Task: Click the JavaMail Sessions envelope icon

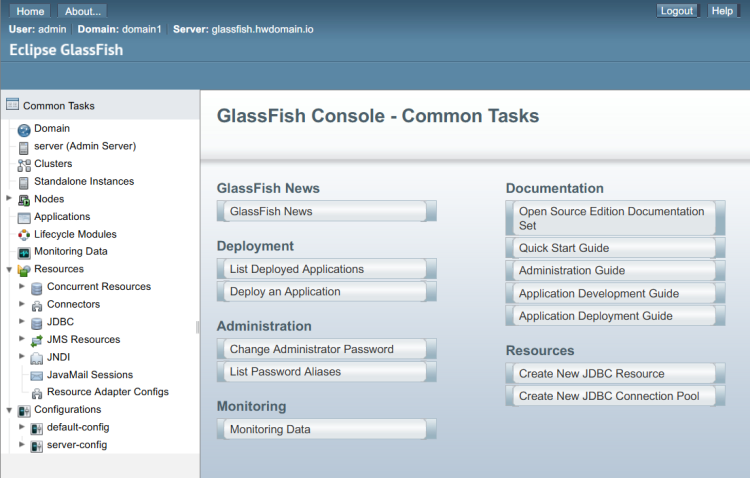Action: point(36,376)
